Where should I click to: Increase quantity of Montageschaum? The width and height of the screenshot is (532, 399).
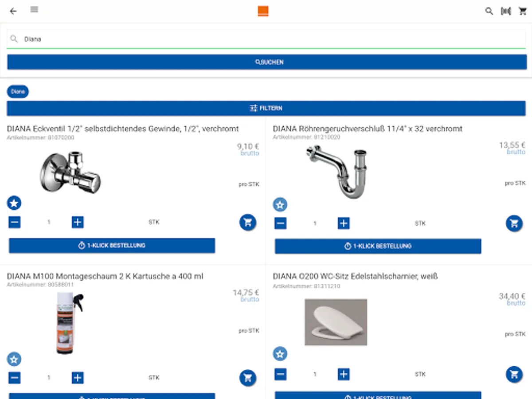coord(78,378)
